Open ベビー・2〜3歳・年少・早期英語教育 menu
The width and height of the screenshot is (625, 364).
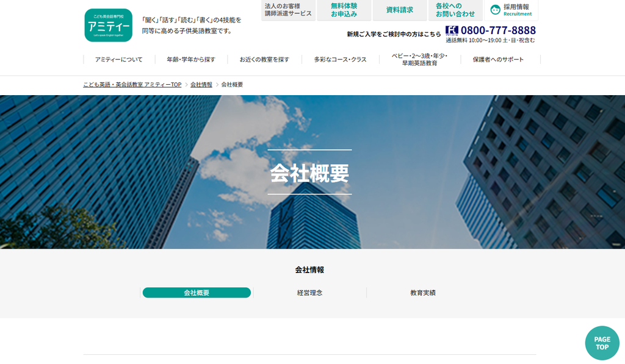coord(419,59)
